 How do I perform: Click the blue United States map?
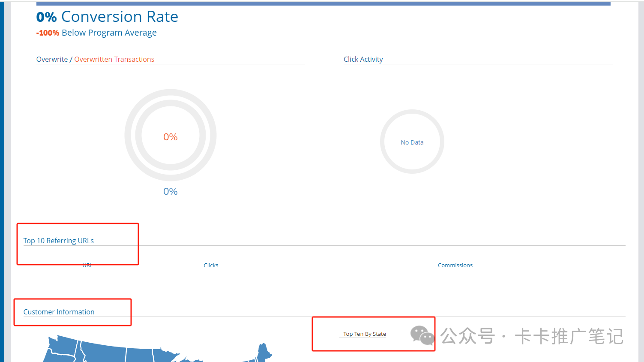(157, 349)
